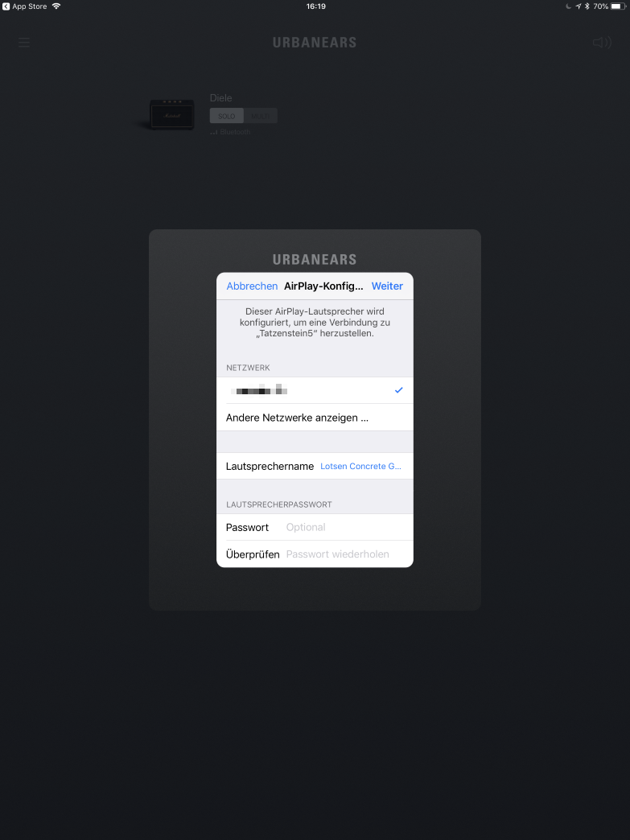Viewport: 630px width, 840px height.
Task: Tap the Do Not Disturb moon icon
Action: coord(568,6)
